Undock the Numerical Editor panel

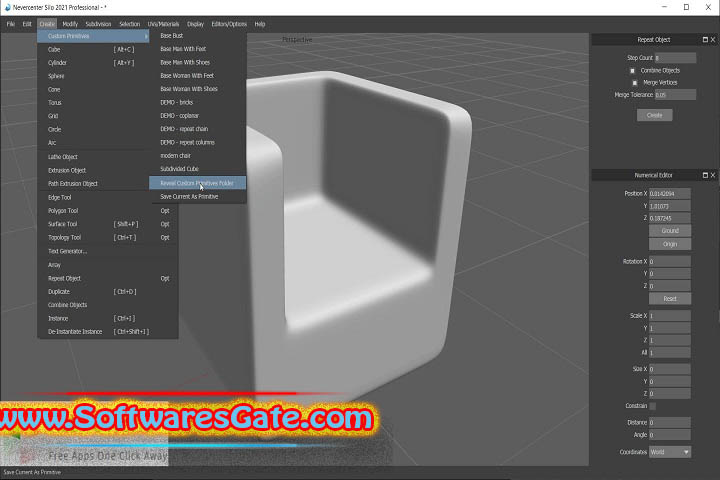(x=705, y=175)
